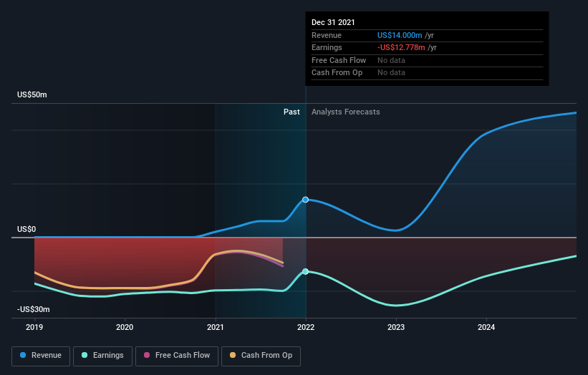Click the Past section label
The image size is (588, 375).
pos(291,112)
